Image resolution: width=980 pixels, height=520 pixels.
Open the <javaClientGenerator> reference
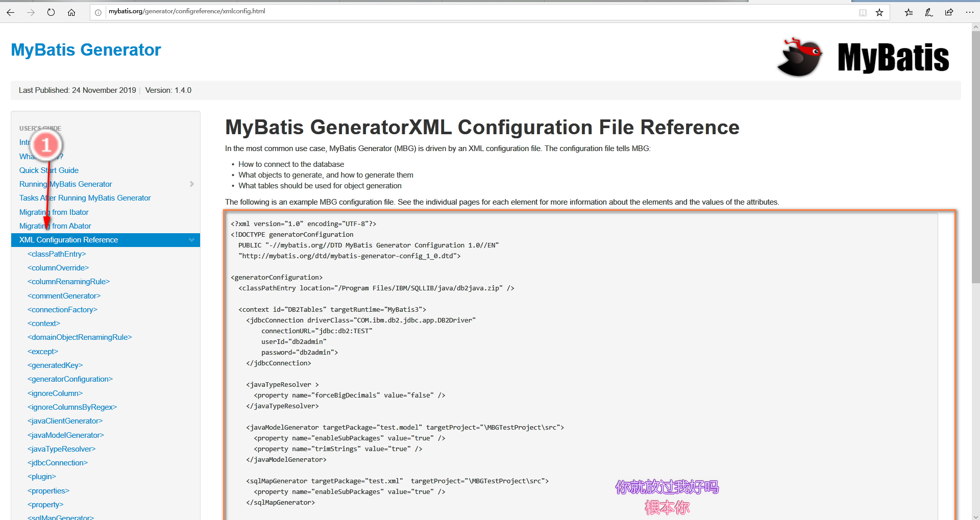[x=65, y=421]
